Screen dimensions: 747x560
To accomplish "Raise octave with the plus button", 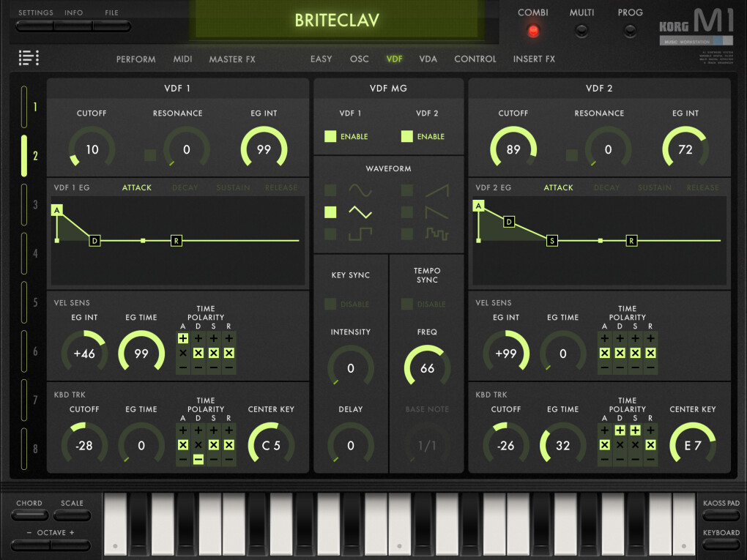I will [71, 545].
